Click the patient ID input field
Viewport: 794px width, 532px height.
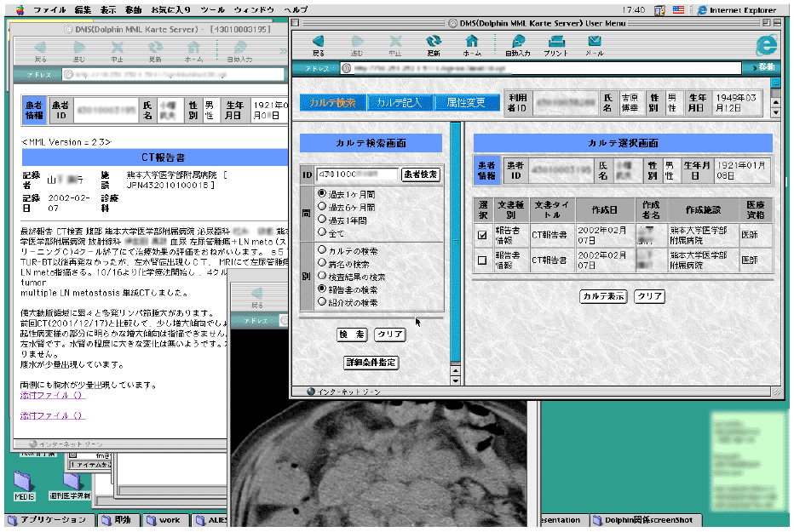[x=357, y=174]
